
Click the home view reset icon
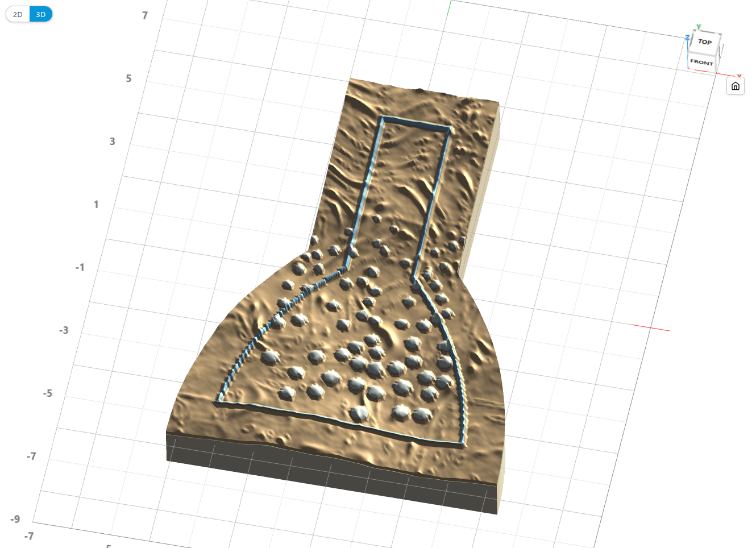[x=736, y=86]
